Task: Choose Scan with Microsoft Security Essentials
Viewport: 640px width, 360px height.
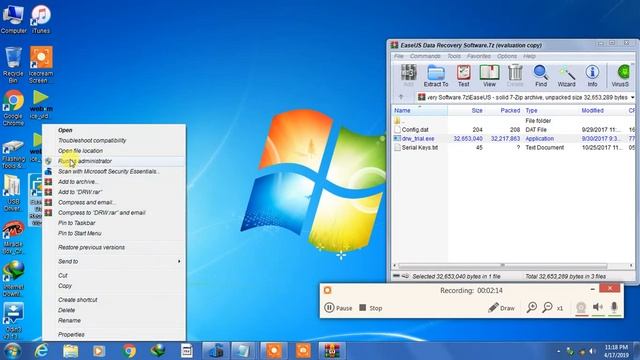Action: (x=114, y=171)
